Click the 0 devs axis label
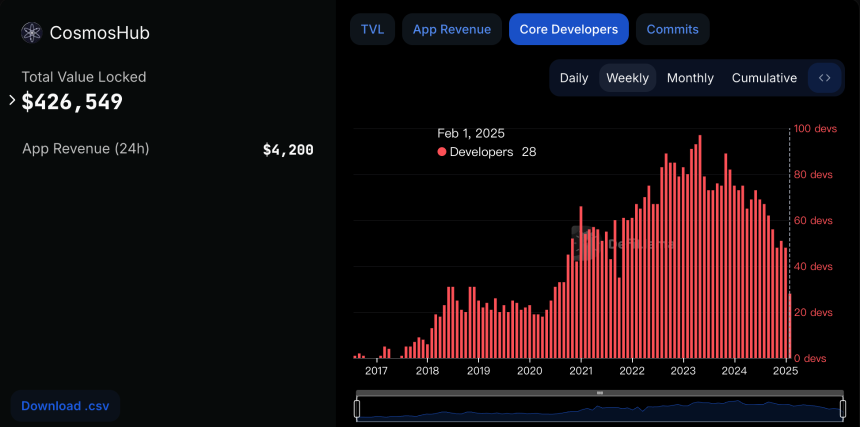Viewport: 860px width, 427px height. [x=811, y=358]
